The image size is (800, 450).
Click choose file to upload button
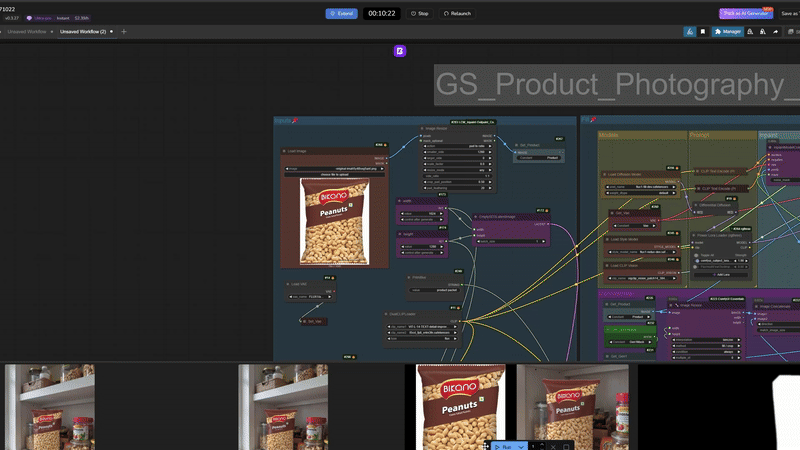[x=334, y=174]
